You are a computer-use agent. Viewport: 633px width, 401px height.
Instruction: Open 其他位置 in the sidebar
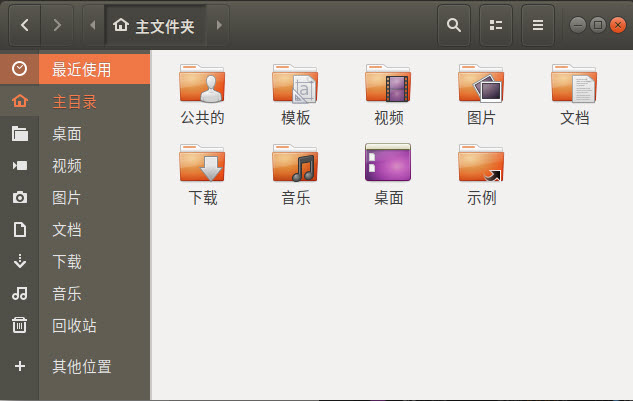pos(75,366)
